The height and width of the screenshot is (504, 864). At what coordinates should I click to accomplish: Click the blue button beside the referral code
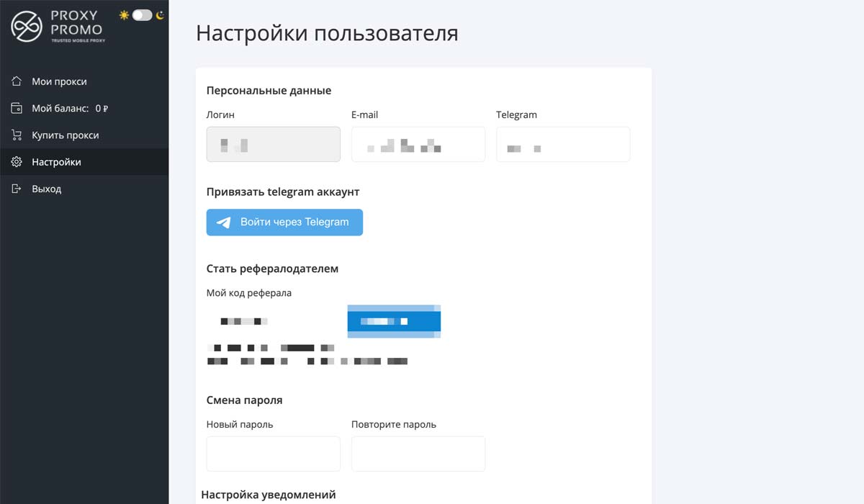pyautogui.click(x=394, y=321)
